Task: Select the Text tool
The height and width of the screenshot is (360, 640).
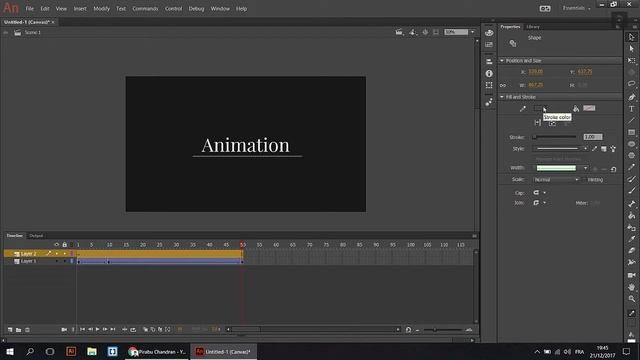Action: [x=631, y=109]
